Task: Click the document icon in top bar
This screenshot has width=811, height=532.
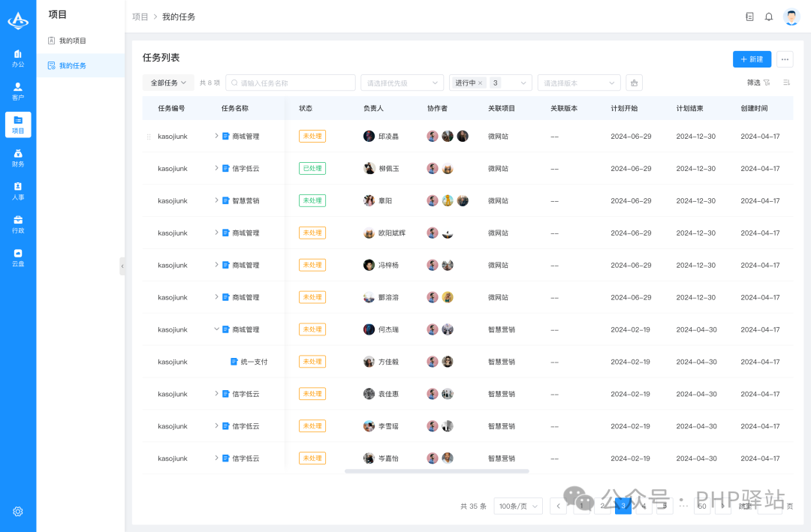Action: 749,17
